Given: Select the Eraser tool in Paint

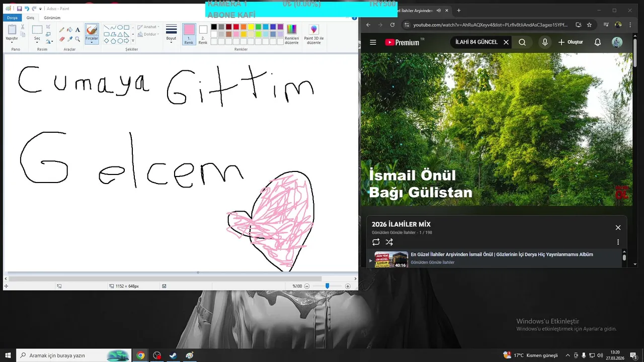Looking at the screenshot, I should (62, 39).
